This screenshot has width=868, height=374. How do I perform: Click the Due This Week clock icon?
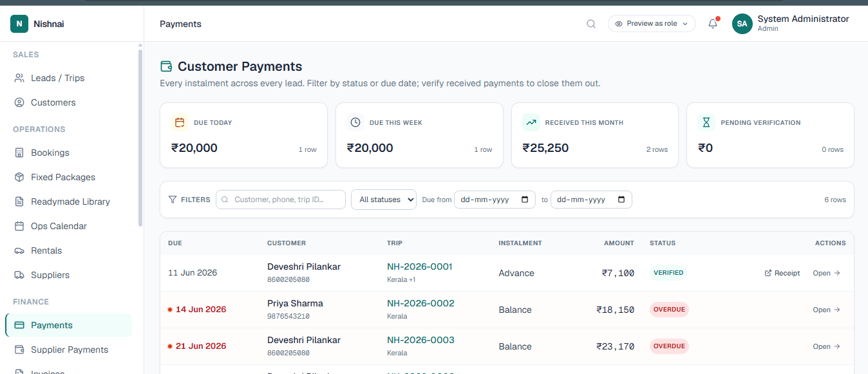[x=355, y=122]
